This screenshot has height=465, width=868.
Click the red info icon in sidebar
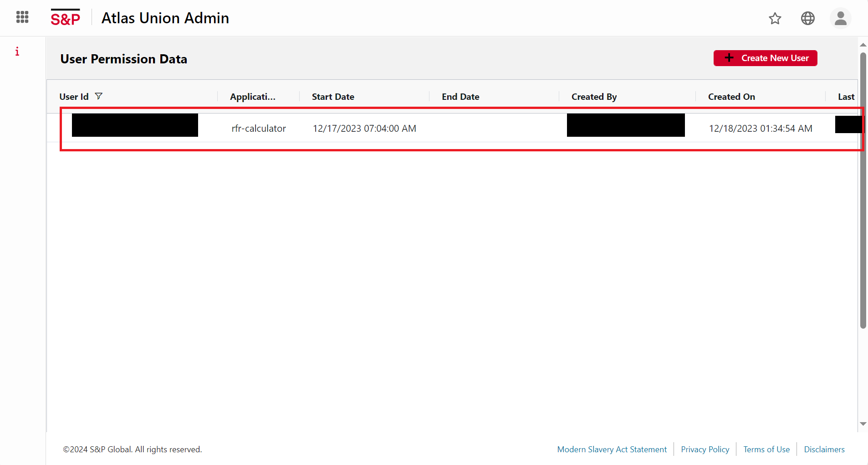[17, 51]
